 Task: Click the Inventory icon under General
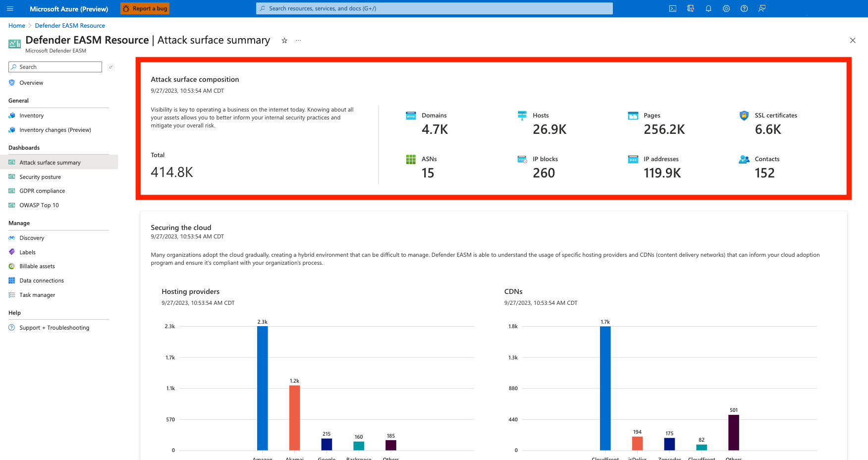click(x=11, y=115)
